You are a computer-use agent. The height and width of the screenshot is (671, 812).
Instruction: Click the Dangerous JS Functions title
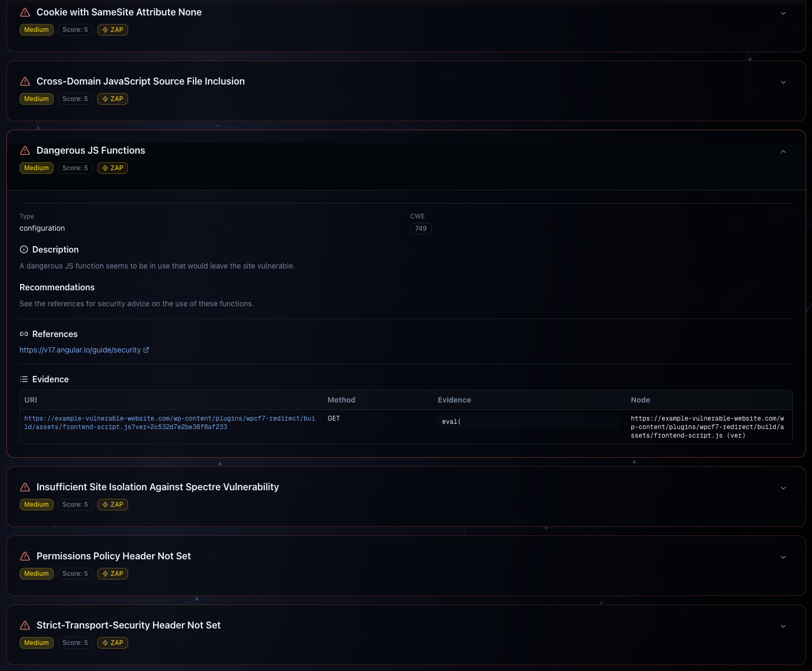tap(91, 150)
